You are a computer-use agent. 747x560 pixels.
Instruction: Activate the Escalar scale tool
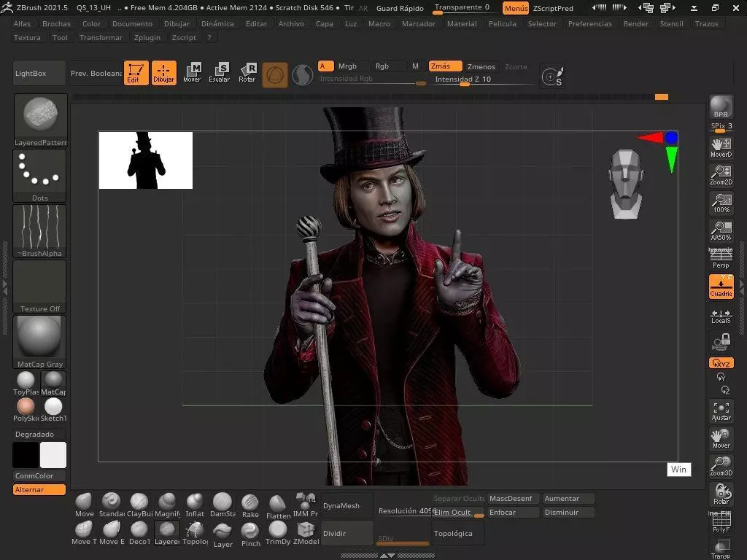coord(219,72)
